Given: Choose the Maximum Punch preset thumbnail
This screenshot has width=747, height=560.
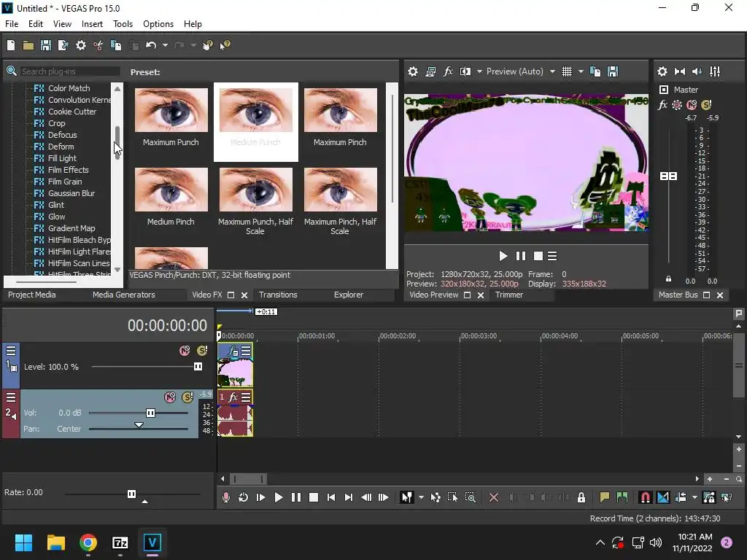Looking at the screenshot, I should (x=171, y=110).
